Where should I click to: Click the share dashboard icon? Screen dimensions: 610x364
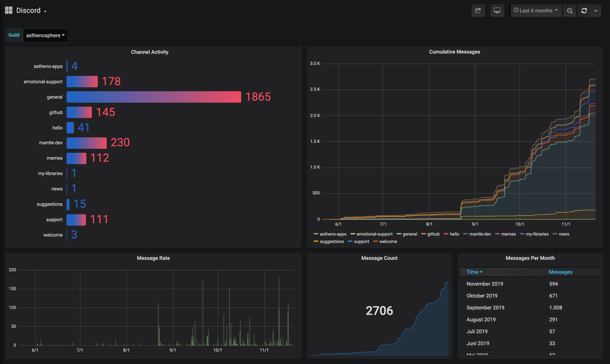(478, 11)
